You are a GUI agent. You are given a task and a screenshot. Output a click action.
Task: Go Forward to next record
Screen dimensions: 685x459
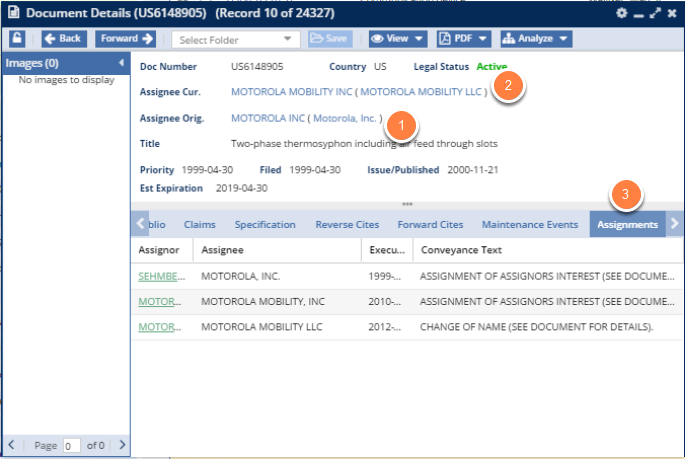(x=126, y=38)
